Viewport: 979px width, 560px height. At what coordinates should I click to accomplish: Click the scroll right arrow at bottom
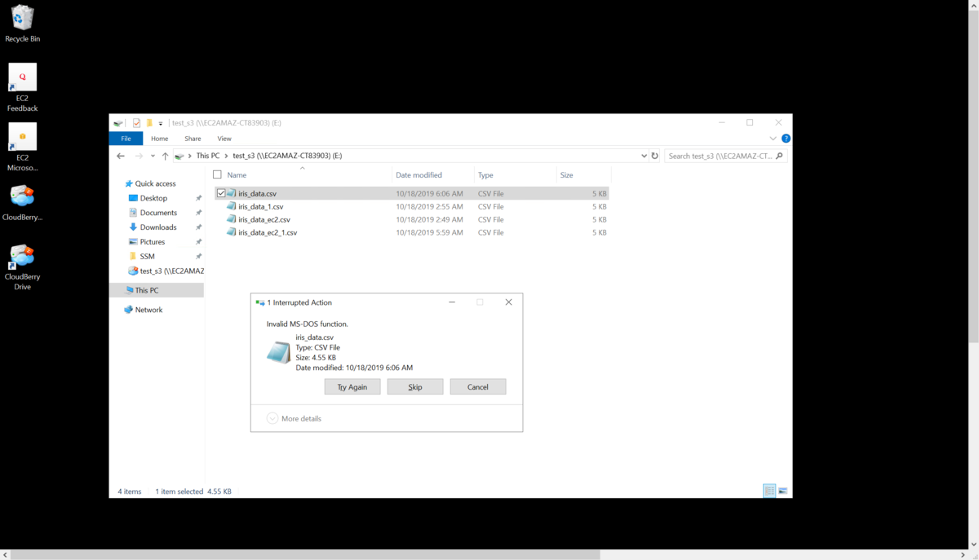(x=964, y=555)
